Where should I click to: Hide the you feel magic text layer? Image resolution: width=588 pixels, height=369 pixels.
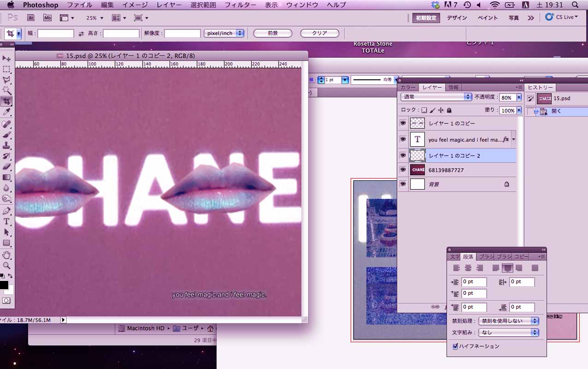tap(403, 139)
